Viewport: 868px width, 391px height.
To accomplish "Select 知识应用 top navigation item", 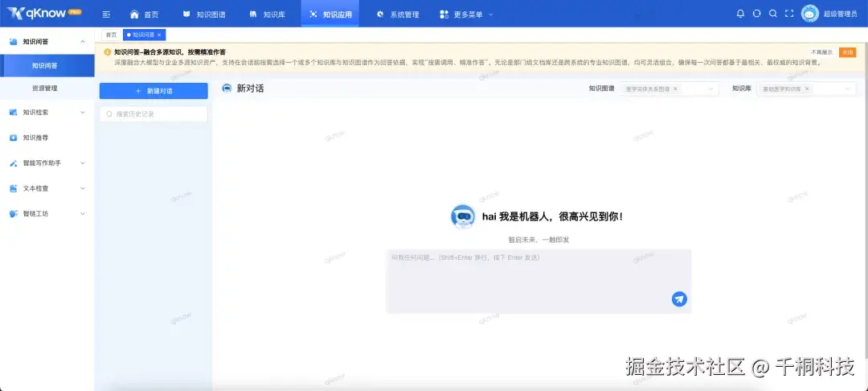I will pos(330,14).
